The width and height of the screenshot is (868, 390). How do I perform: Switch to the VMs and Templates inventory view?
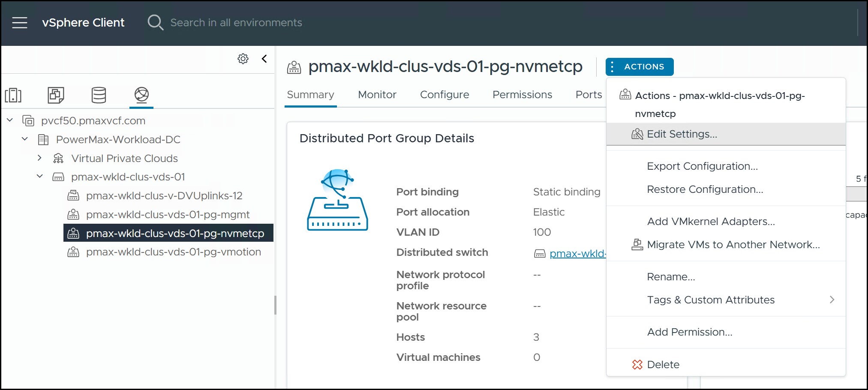click(x=56, y=95)
